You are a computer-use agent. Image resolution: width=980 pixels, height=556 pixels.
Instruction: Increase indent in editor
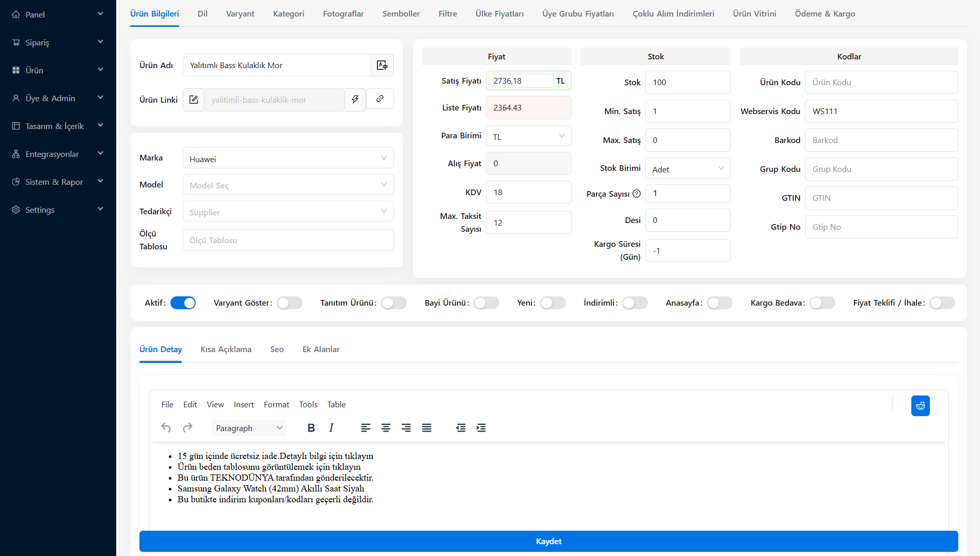point(481,427)
